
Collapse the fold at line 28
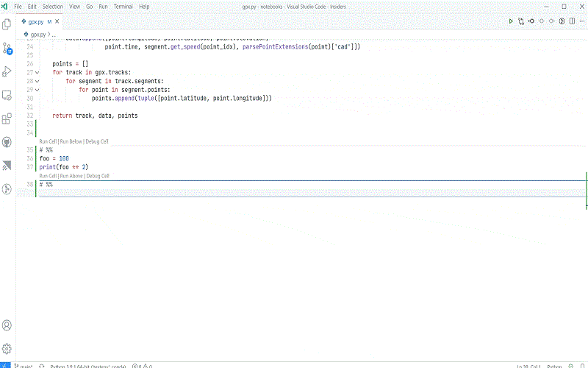pos(37,81)
